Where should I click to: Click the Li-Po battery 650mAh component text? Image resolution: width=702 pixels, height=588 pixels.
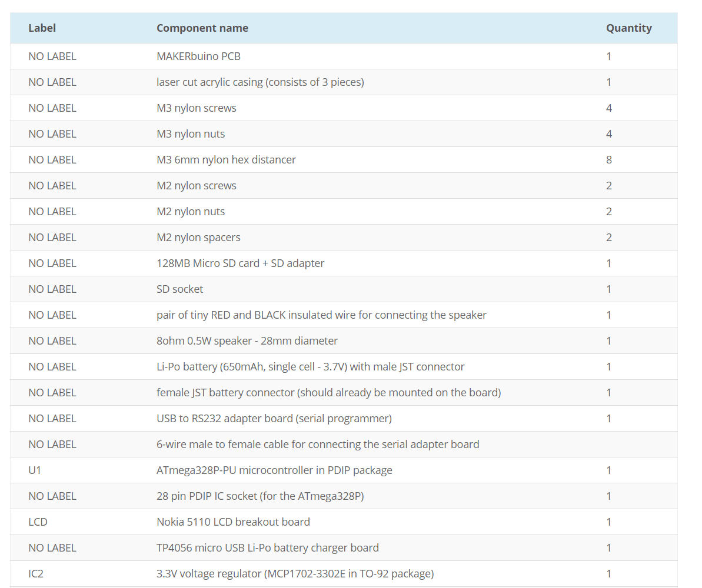tap(310, 367)
